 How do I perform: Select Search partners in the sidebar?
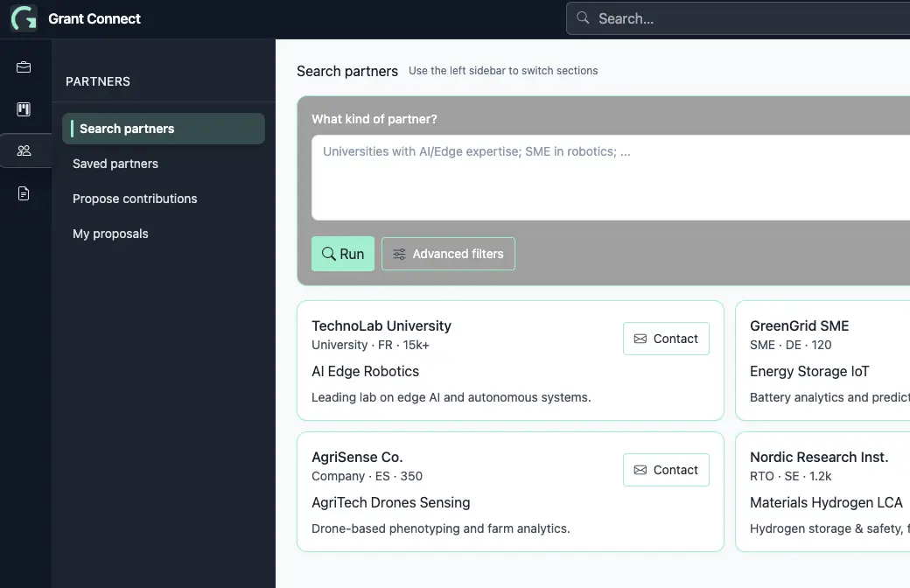[x=164, y=129]
